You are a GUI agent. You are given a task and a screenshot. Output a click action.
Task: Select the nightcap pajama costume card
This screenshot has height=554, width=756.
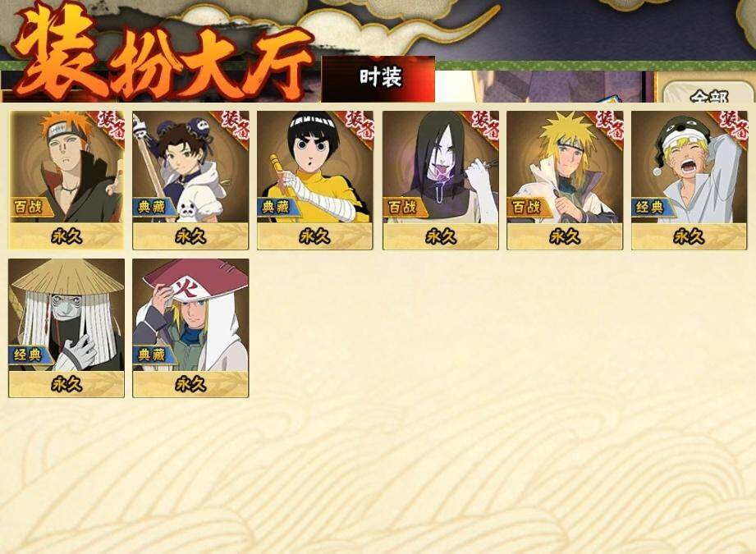(689, 180)
